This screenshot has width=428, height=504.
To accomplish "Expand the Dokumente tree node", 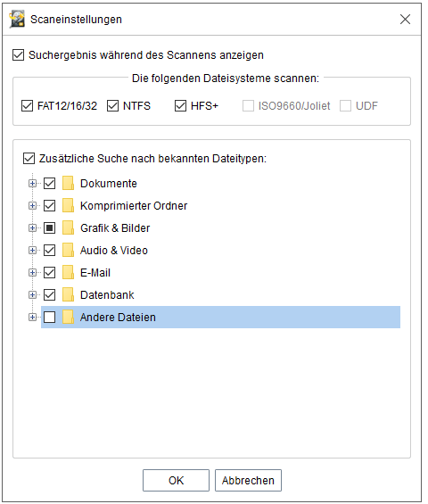I will point(32,184).
